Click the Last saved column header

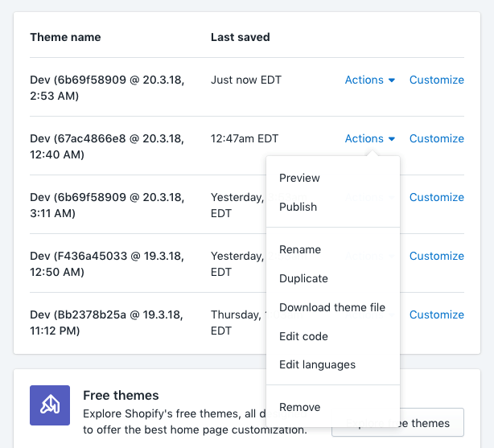pyautogui.click(x=241, y=37)
